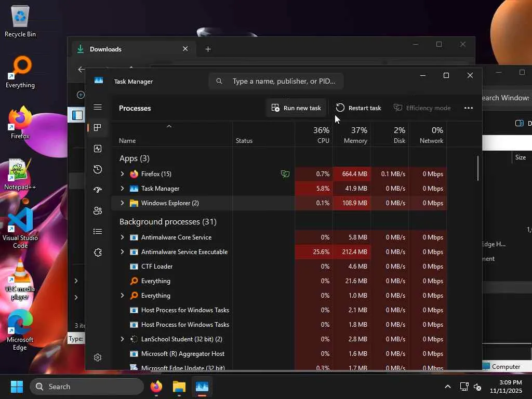Add a new tab in File Explorer

pos(208,49)
